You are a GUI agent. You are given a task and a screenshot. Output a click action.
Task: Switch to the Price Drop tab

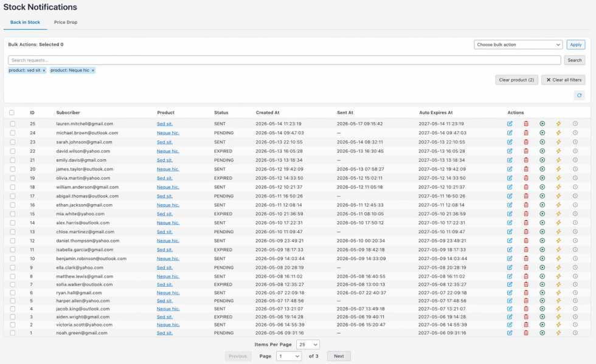click(x=65, y=22)
